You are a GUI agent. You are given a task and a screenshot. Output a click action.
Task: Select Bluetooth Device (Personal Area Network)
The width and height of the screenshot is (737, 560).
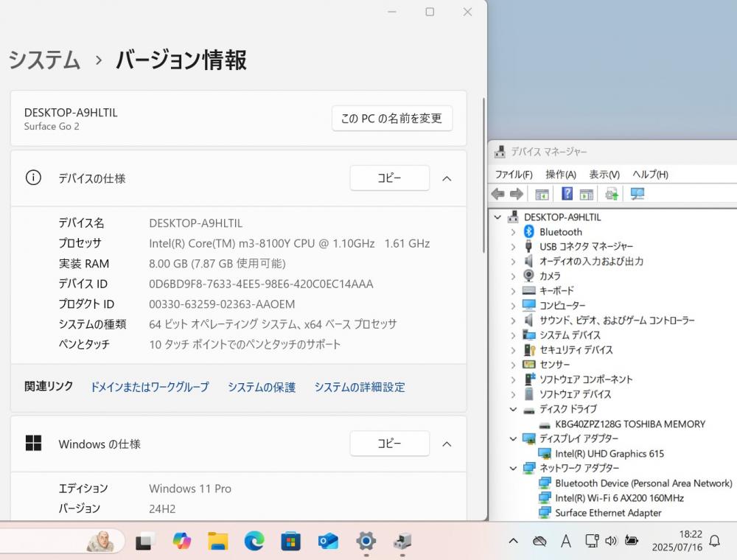point(643,483)
